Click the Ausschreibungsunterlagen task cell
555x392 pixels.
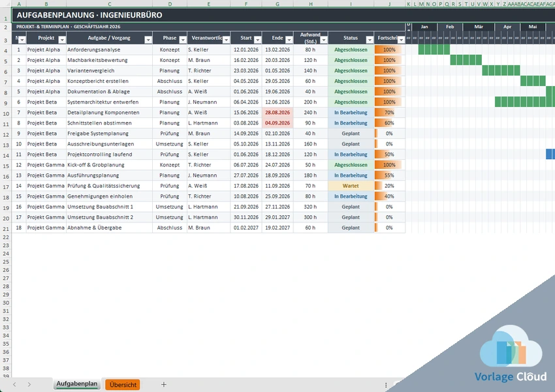point(110,144)
